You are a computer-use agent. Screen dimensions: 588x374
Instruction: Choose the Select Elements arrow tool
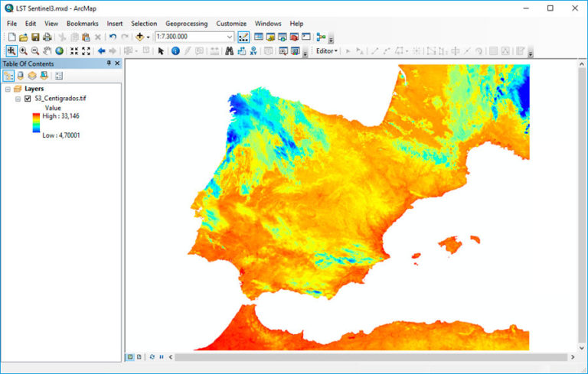pos(162,51)
